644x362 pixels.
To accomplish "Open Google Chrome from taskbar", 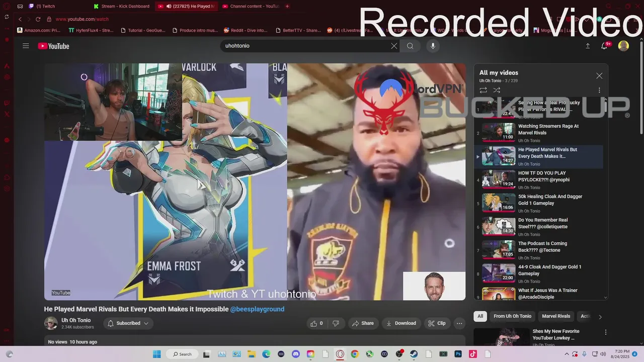I will 355,354.
